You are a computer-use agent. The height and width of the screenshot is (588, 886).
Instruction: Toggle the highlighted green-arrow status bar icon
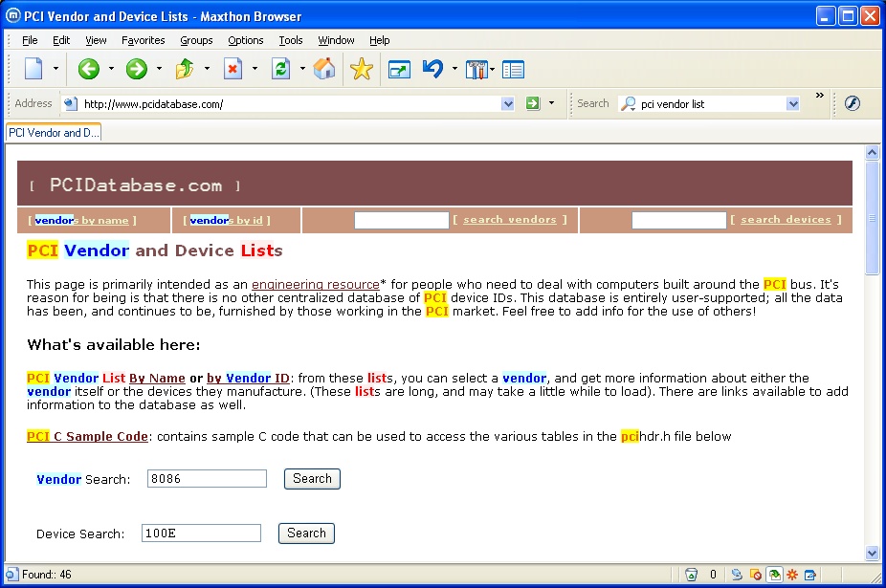click(x=774, y=575)
